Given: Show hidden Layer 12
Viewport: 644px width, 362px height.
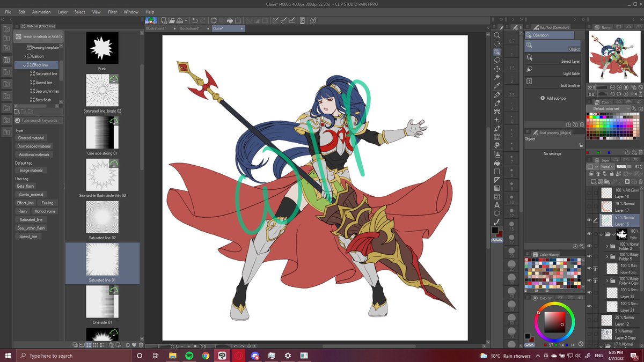Looking at the screenshot, I should [x=589, y=320].
